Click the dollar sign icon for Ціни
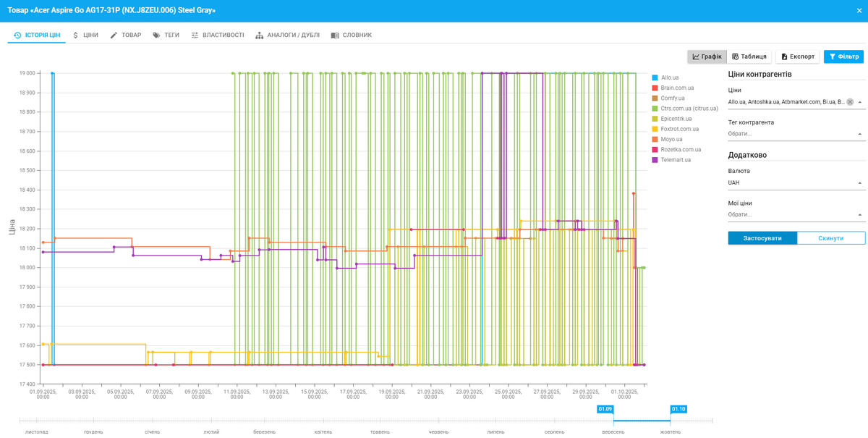This screenshot has width=868, height=438. [76, 35]
